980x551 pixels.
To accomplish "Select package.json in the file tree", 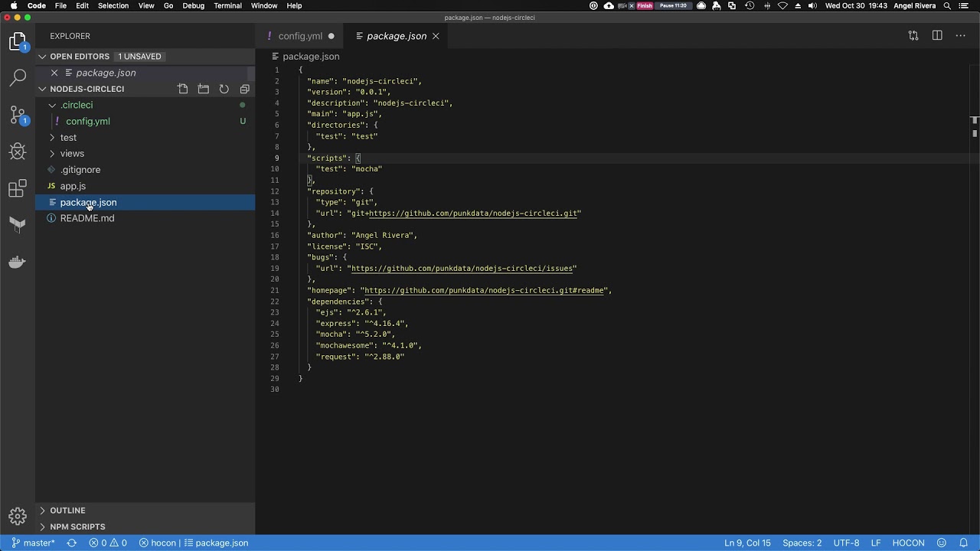I will (145, 202).
